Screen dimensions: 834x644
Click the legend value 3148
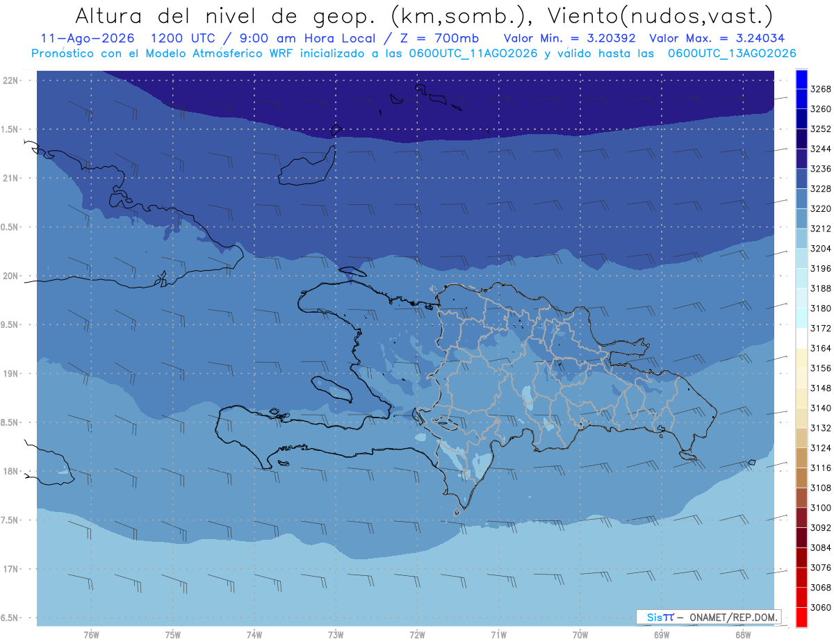(x=821, y=388)
